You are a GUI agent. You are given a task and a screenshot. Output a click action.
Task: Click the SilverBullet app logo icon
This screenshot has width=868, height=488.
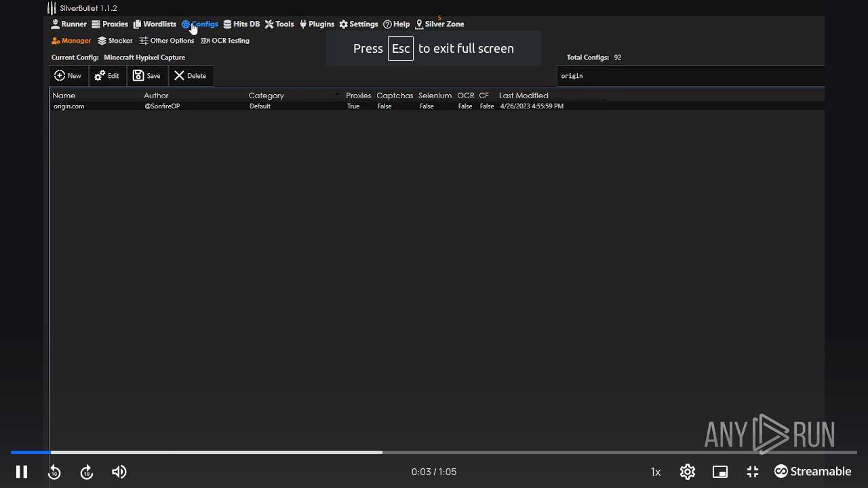52,8
